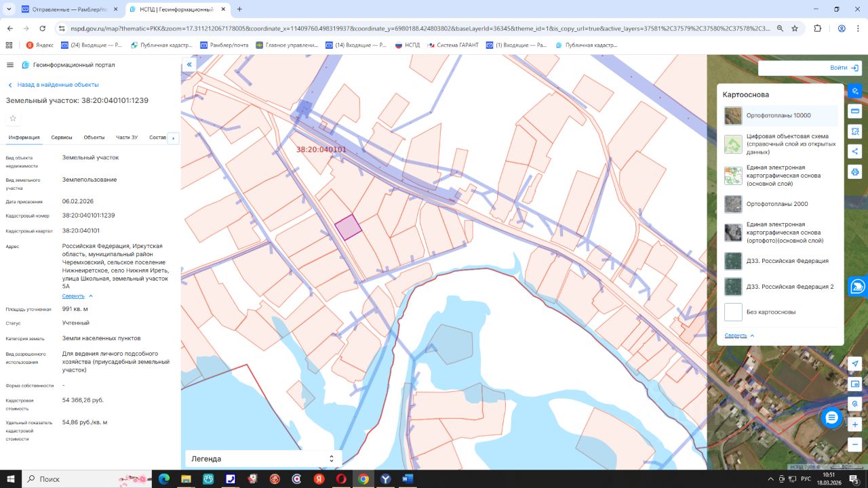This screenshot has width=868, height=488.
Task: Select the ДЗЗ. Российская Федерация 2 basemap
Action: [x=780, y=287]
